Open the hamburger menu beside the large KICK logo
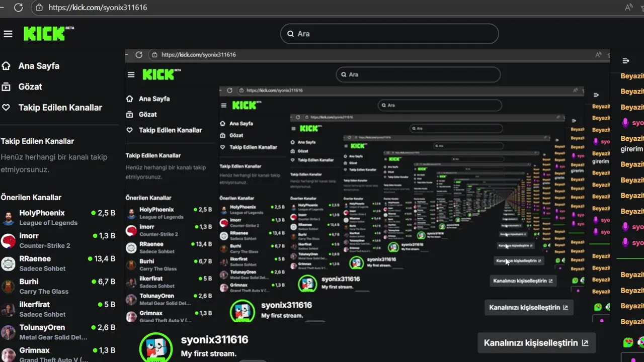This screenshot has width=644, height=362. pyautogui.click(x=8, y=34)
